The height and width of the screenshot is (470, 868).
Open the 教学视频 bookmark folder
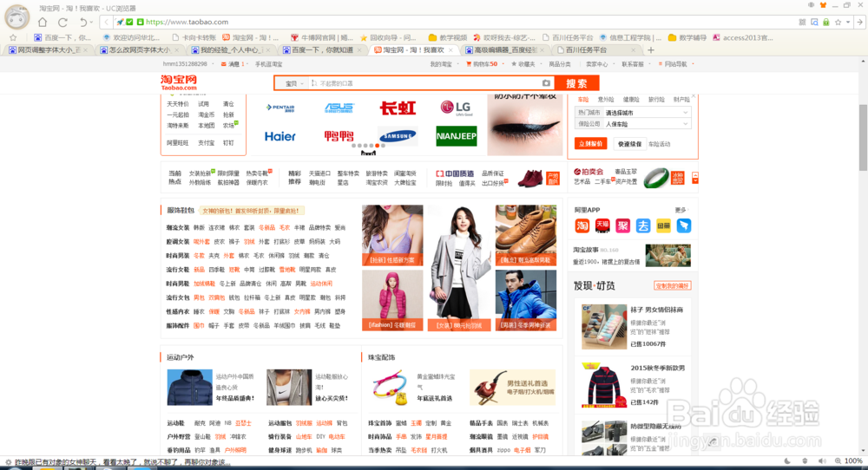(449, 37)
